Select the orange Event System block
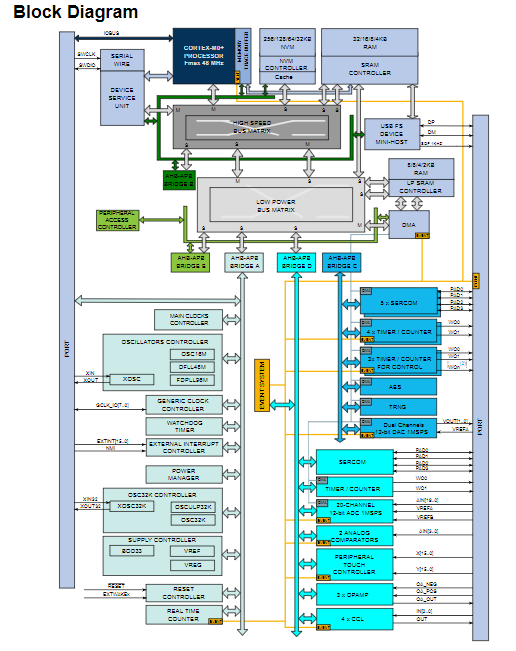Screen dimensions: 516x651 (262, 385)
